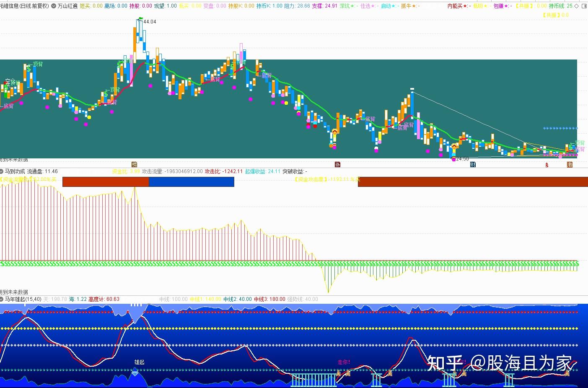Image resolution: width=588 pixels, height=388 pixels.
Task: Click the long red bar right of 资金攻击度
Action: tap(473, 182)
